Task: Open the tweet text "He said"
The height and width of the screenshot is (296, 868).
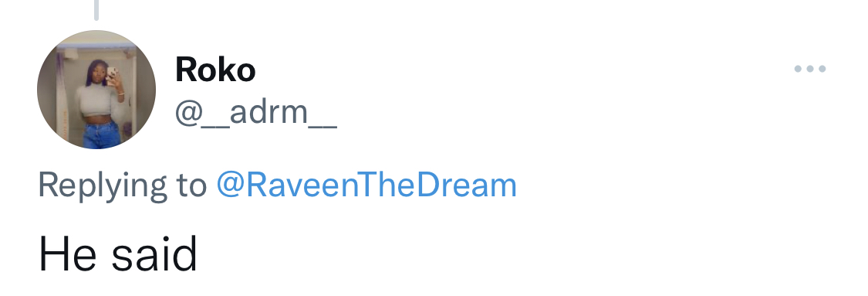Action: [x=118, y=253]
